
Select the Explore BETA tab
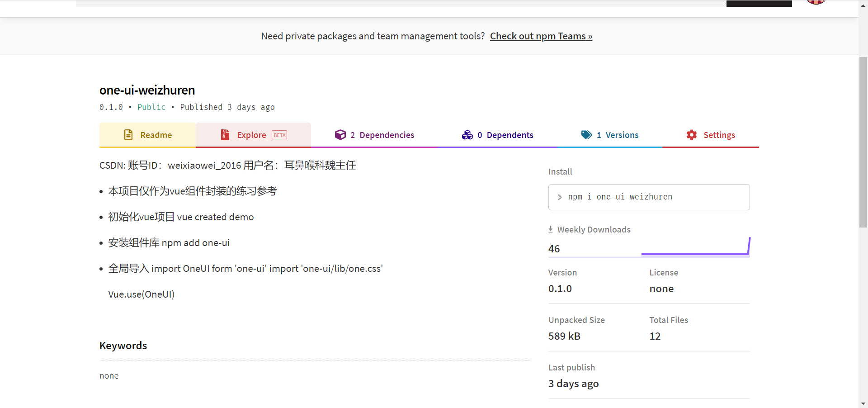pos(252,134)
